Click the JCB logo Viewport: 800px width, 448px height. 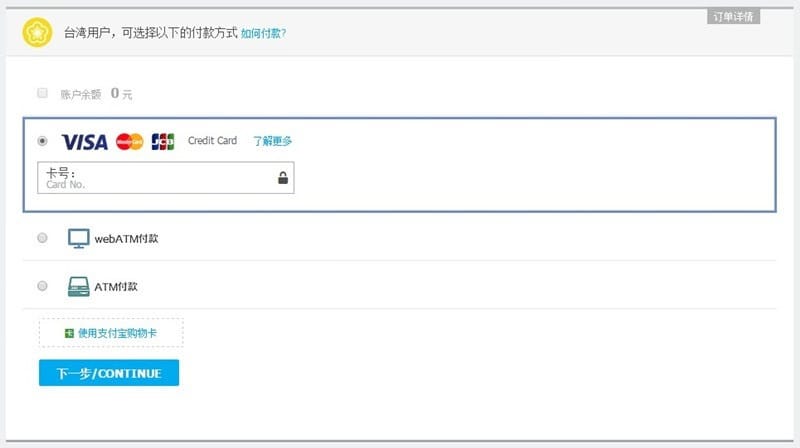tap(163, 141)
